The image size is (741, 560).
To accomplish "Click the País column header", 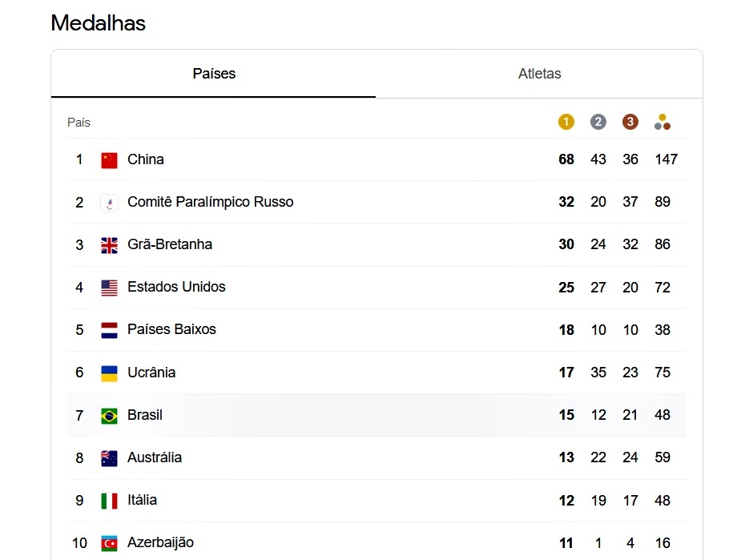I will [79, 123].
